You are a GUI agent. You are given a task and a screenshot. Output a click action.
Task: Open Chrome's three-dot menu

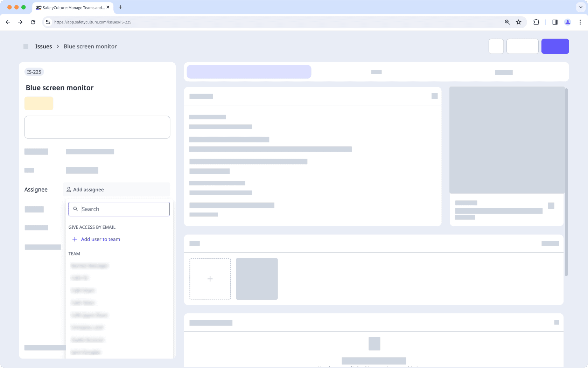[580, 22]
